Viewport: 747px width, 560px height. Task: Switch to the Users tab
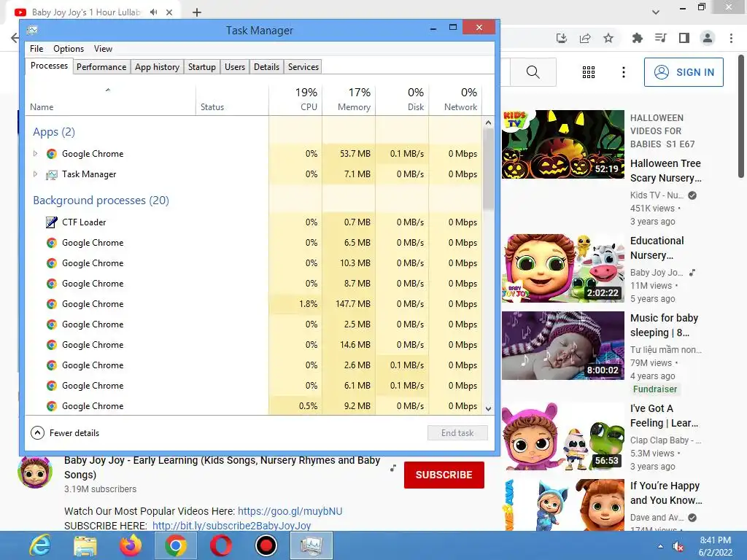point(235,67)
